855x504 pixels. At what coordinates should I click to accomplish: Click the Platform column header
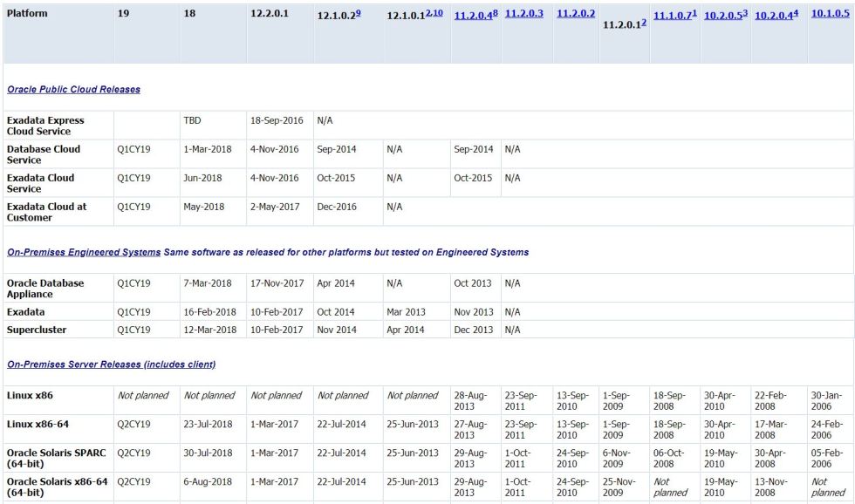pos(27,14)
